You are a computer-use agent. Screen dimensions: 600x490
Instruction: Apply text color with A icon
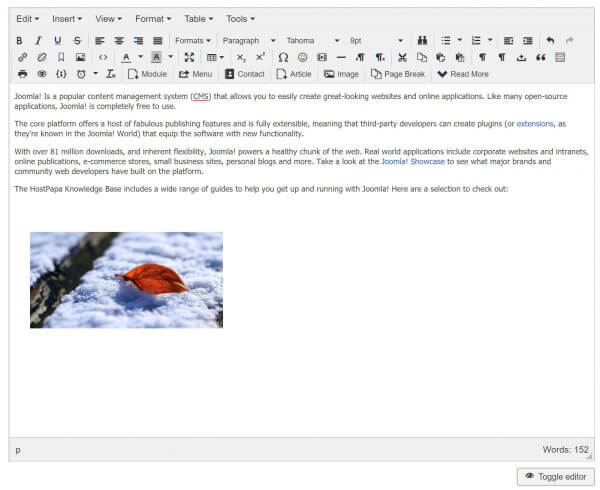click(x=126, y=57)
